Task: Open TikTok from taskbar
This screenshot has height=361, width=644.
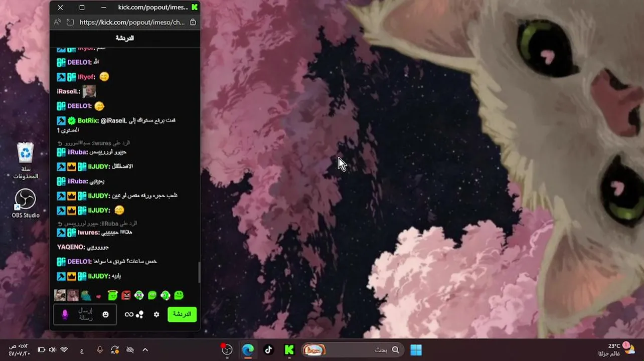Action: (268, 350)
